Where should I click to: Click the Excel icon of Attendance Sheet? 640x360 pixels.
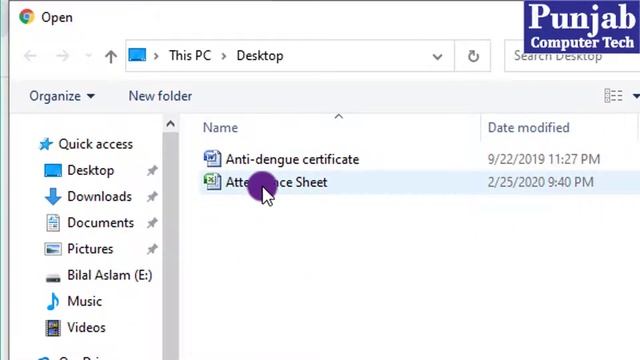tap(212, 182)
